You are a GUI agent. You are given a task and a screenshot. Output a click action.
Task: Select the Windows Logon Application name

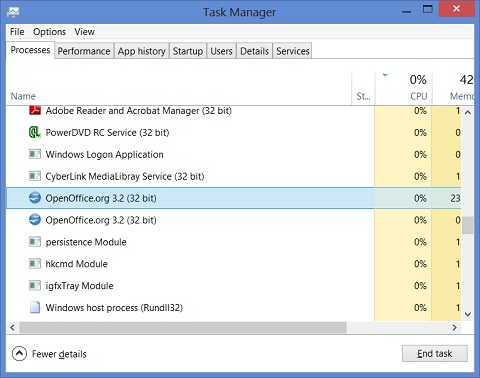(104, 154)
